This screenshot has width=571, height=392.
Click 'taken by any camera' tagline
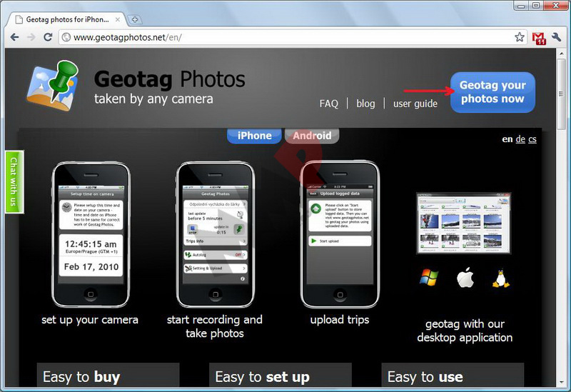click(153, 99)
